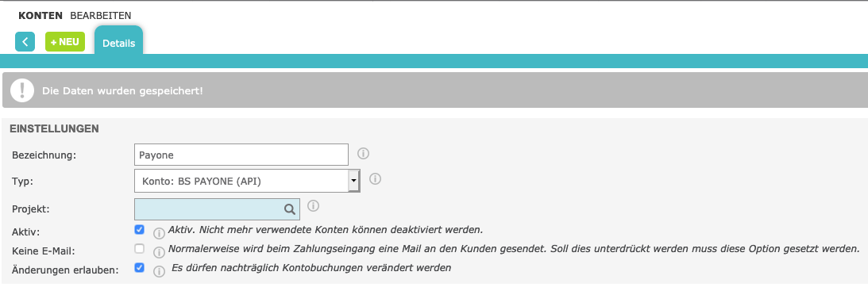Click the info icon in Keine E-Mail row
Image resolution: width=868 pixels, height=287 pixels.
(159, 252)
